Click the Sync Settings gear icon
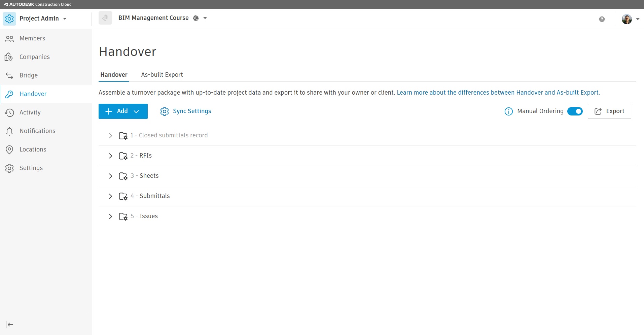 coord(164,111)
